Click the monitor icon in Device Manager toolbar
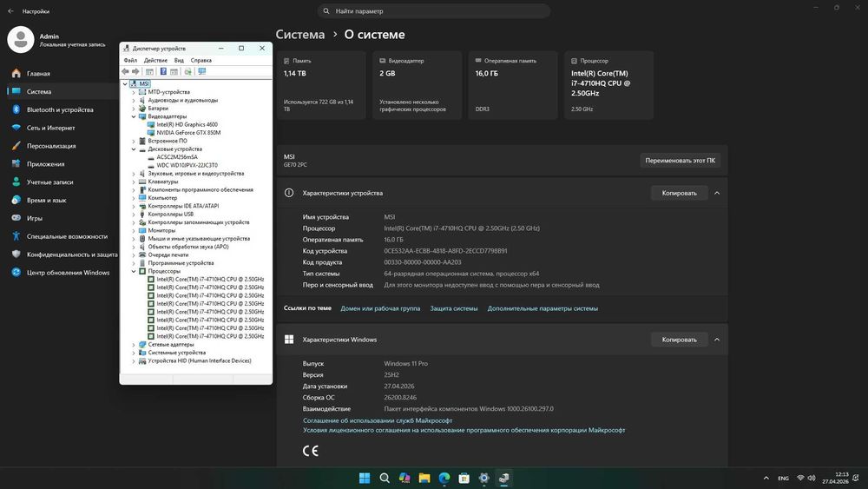Viewport: 868px width, 489px height. coord(202,71)
